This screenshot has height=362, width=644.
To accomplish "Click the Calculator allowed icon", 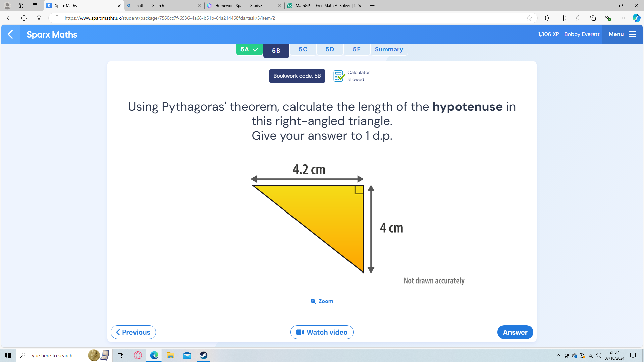I will (x=339, y=76).
